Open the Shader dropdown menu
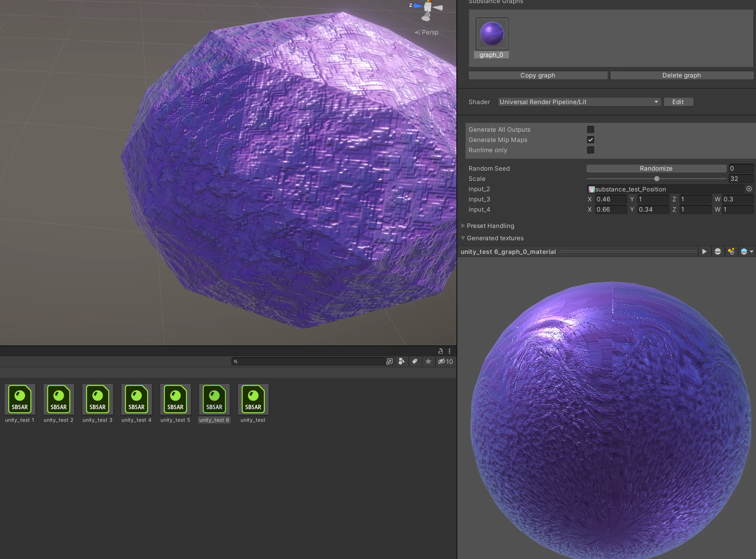The height and width of the screenshot is (559, 756). click(x=579, y=102)
